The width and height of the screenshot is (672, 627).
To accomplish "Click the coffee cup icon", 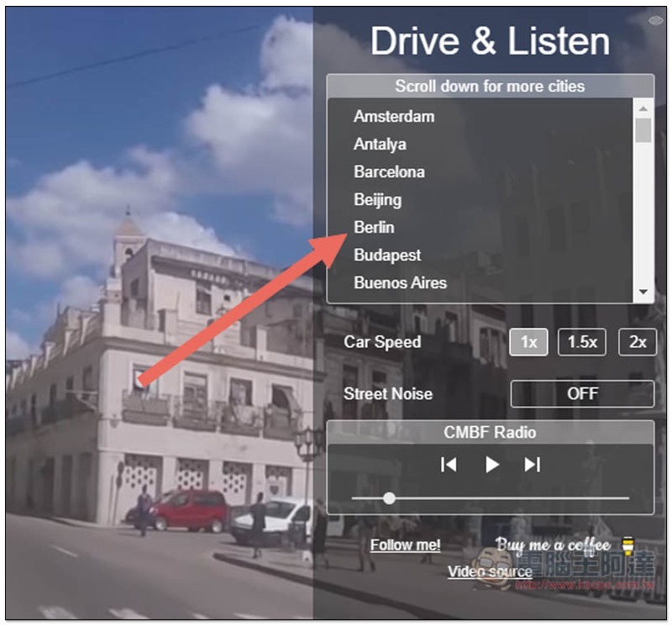I will (x=626, y=546).
